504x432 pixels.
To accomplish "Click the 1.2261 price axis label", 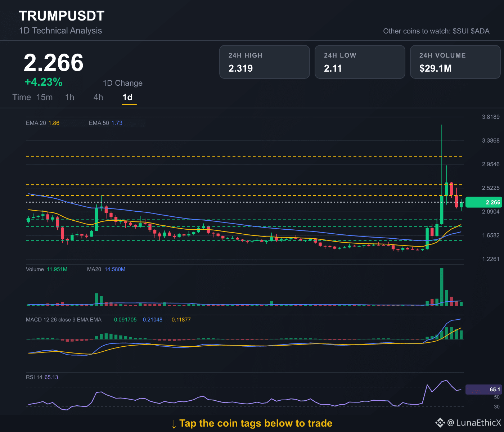I will [x=491, y=259].
